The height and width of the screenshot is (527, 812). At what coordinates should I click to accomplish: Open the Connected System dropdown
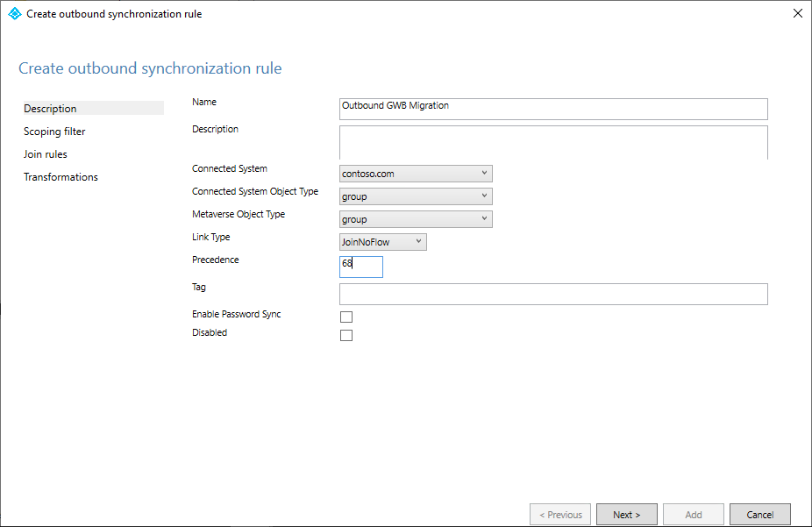(416, 174)
